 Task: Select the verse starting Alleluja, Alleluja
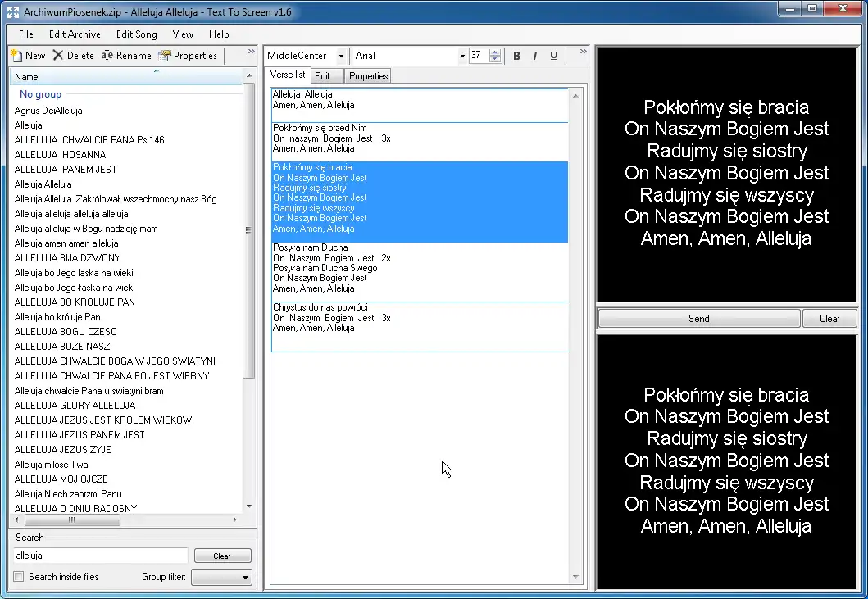tap(420, 105)
